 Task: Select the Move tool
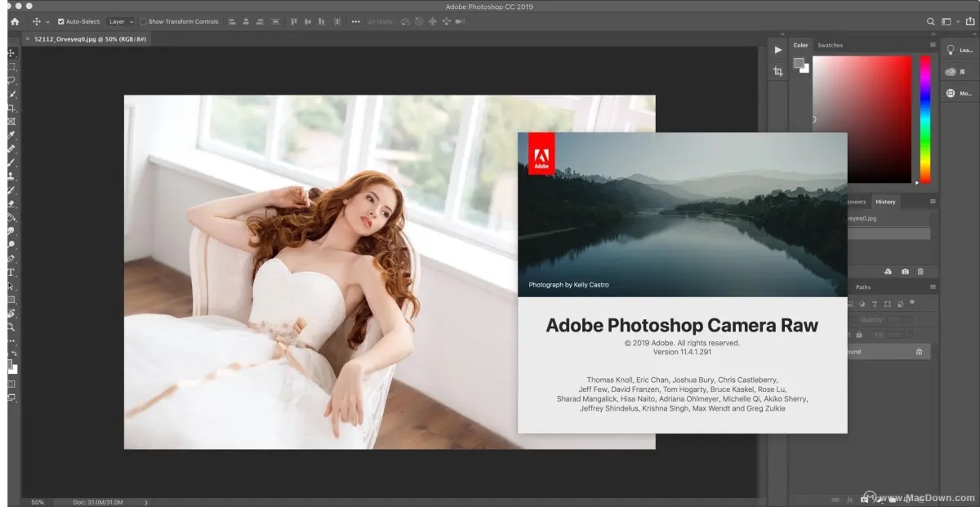pos(11,52)
